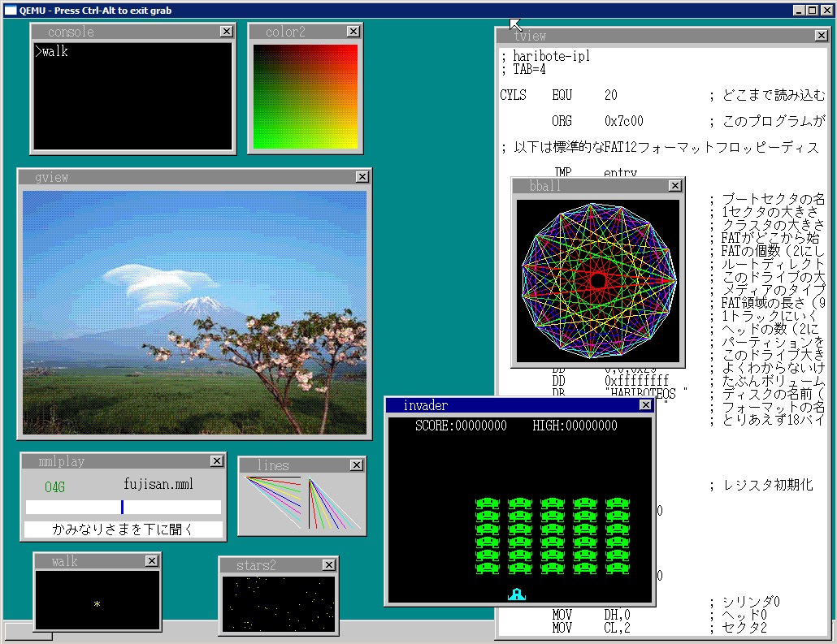The image size is (837, 644).
Task: Click the 'セクタ2' comment in tview
Action: point(744,628)
